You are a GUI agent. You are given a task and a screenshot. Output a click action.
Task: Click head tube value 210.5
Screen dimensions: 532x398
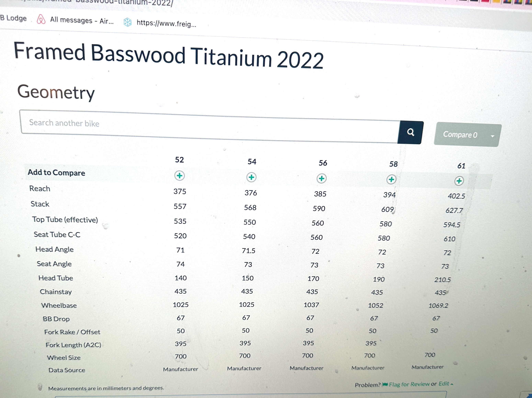coord(442,280)
